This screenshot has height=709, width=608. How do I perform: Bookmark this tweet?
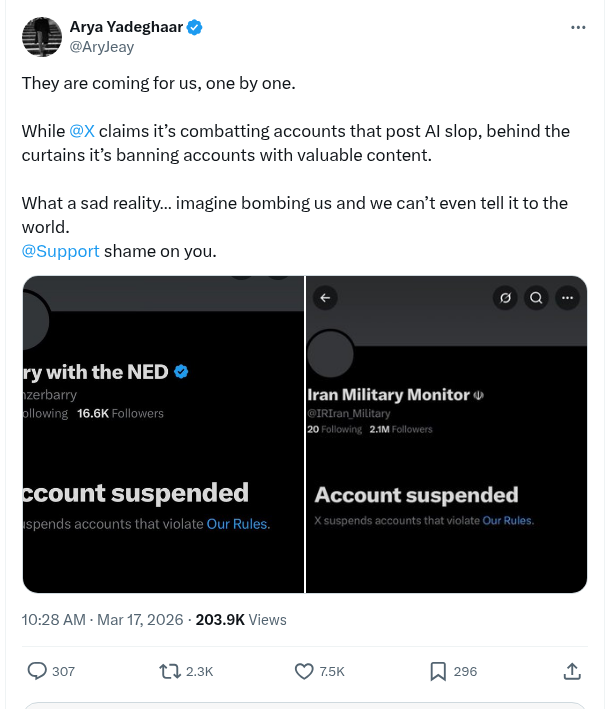click(x=437, y=671)
